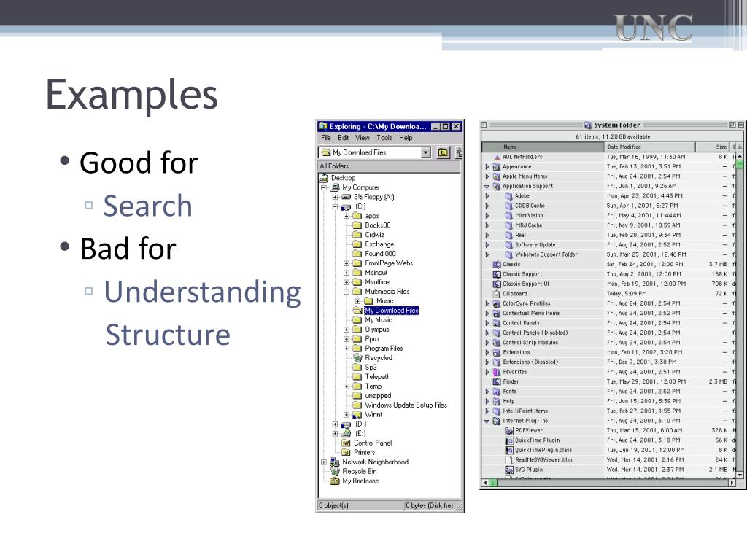Expand the Favorites folder disclosure triangle
This screenshot has width=747, height=560.
pos(487,372)
